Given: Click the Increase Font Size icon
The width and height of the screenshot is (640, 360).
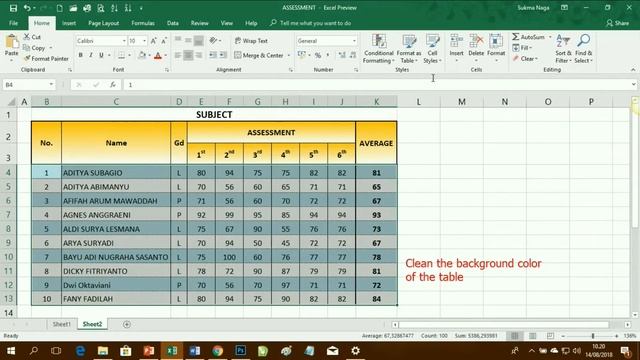Looking at the screenshot, I should click(x=153, y=41).
